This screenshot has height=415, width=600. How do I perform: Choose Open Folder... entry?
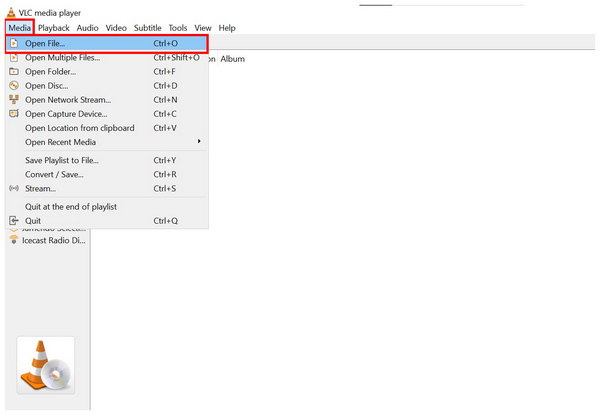(x=107, y=72)
